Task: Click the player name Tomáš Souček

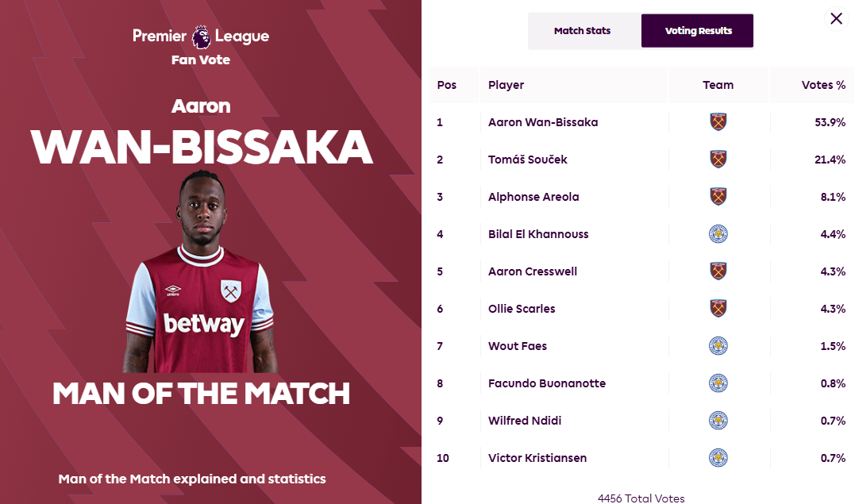Action: coord(527,160)
